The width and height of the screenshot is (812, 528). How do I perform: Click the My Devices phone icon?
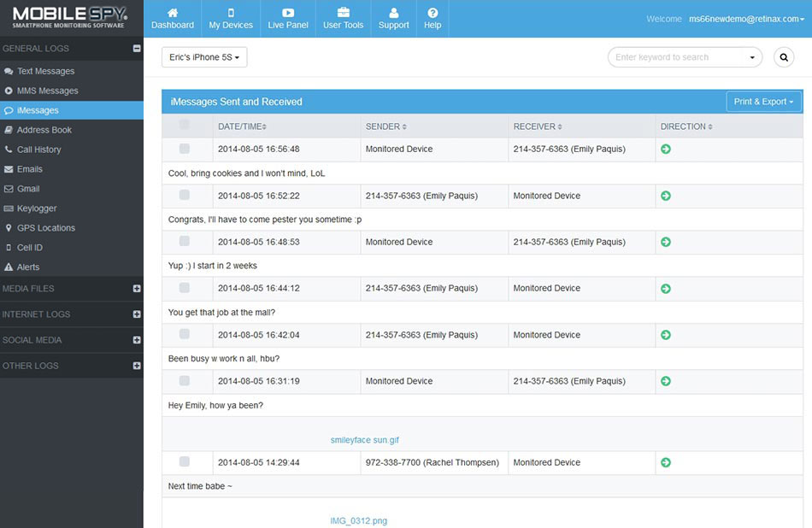pos(231,13)
